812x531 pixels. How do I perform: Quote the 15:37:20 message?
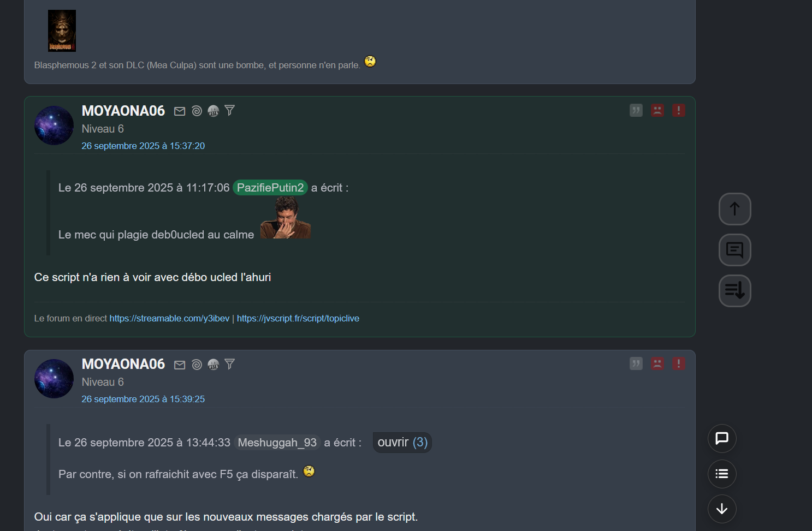coord(636,110)
